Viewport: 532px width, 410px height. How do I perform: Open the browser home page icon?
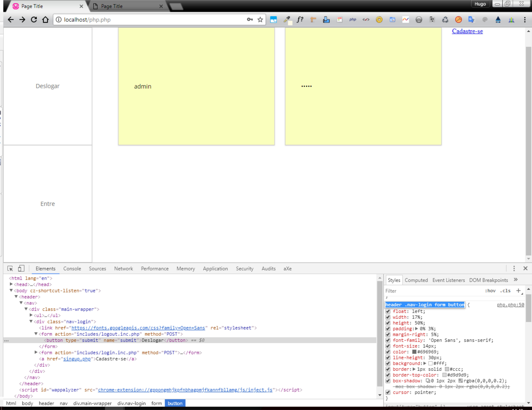point(45,20)
